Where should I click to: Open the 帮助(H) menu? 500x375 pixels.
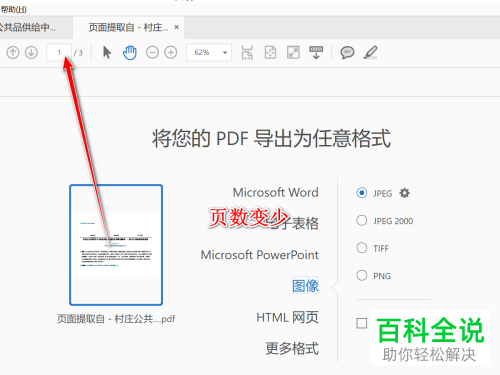click(13, 9)
